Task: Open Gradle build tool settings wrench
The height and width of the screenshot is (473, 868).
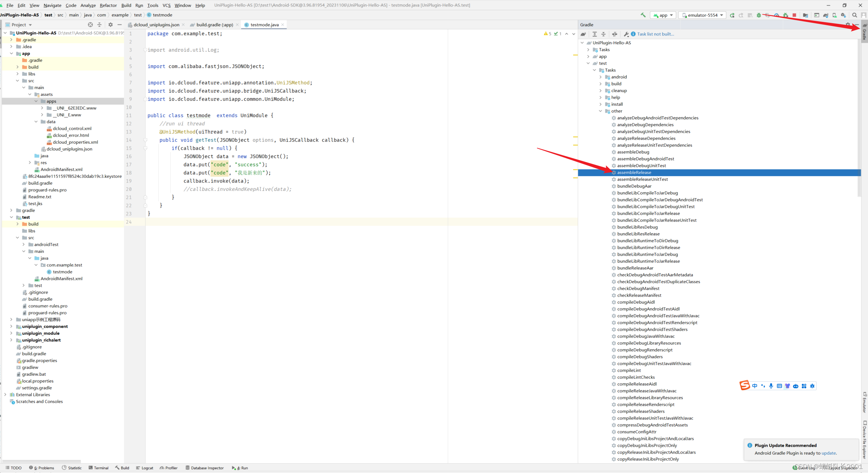Action: coord(626,34)
